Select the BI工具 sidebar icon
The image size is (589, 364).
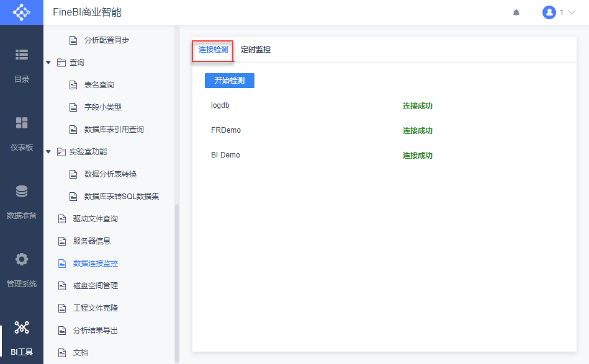22,335
